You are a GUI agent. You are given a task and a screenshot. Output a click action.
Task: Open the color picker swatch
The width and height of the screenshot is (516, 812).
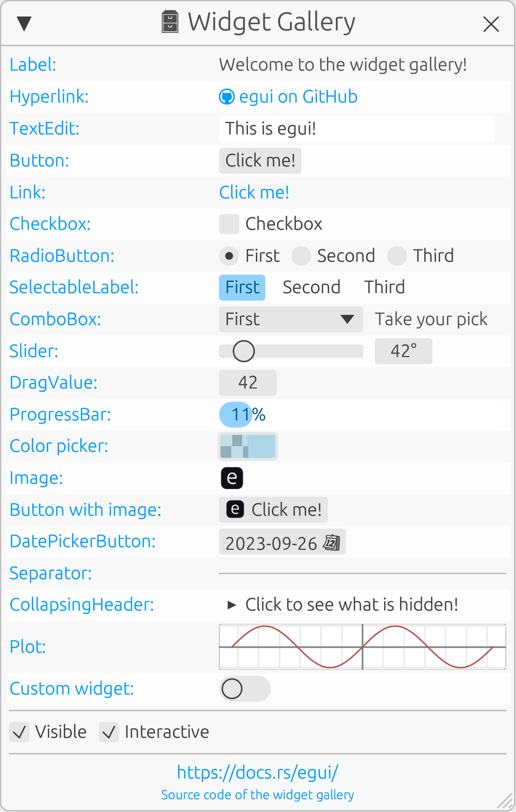[248, 446]
